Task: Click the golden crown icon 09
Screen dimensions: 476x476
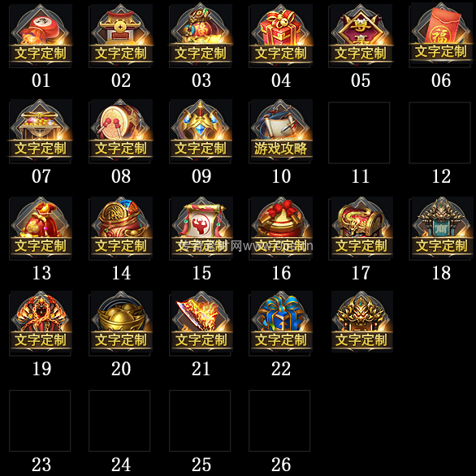Action: click(201, 131)
